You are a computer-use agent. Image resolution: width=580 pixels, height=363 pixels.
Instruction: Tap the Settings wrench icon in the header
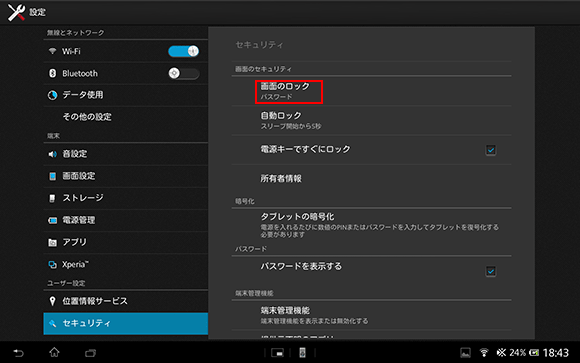16,12
